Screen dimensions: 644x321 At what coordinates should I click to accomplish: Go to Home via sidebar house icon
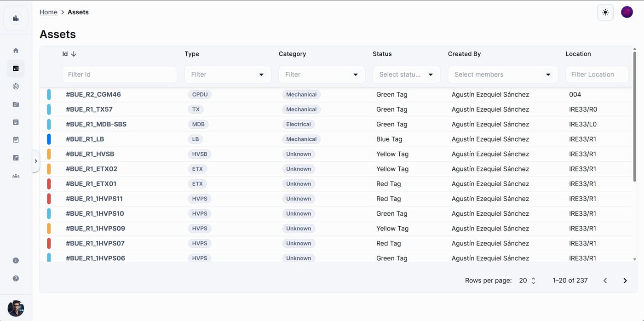coord(16,51)
